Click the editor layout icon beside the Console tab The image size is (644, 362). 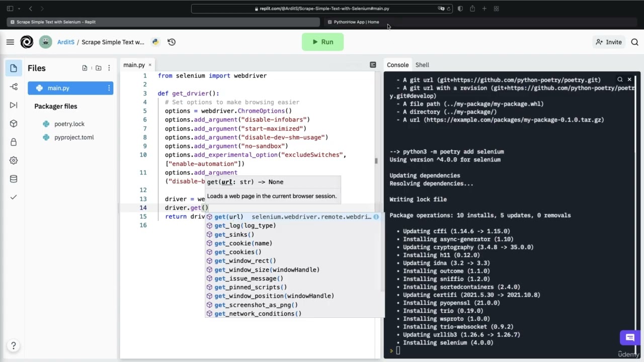[x=373, y=65]
